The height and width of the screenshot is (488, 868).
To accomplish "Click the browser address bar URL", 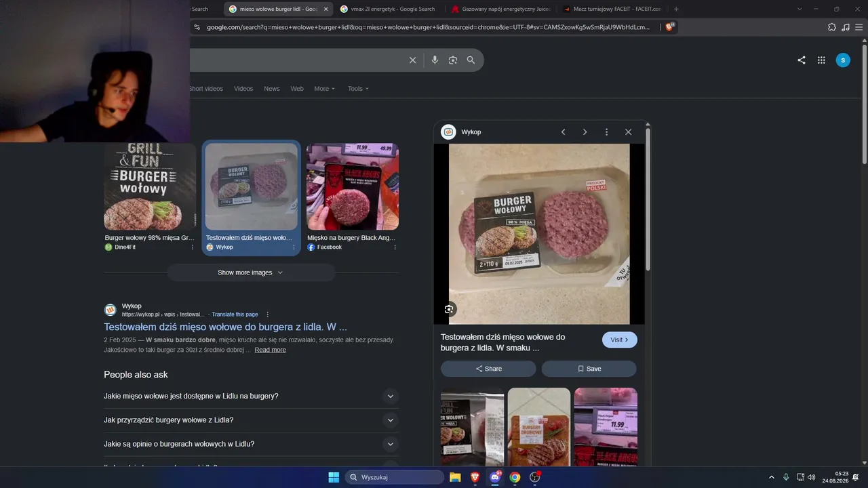I will point(427,27).
